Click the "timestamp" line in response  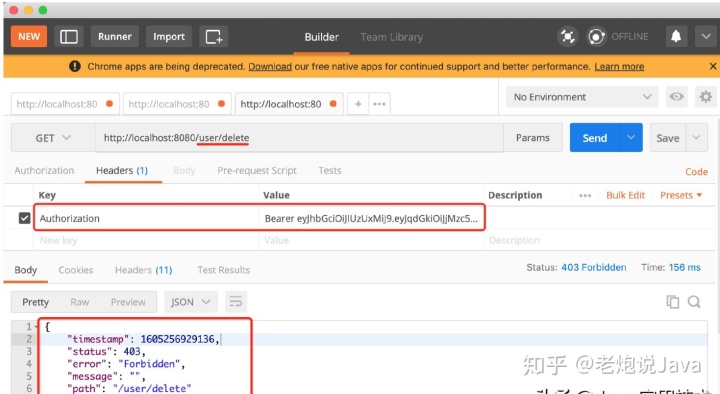click(144, 339)
